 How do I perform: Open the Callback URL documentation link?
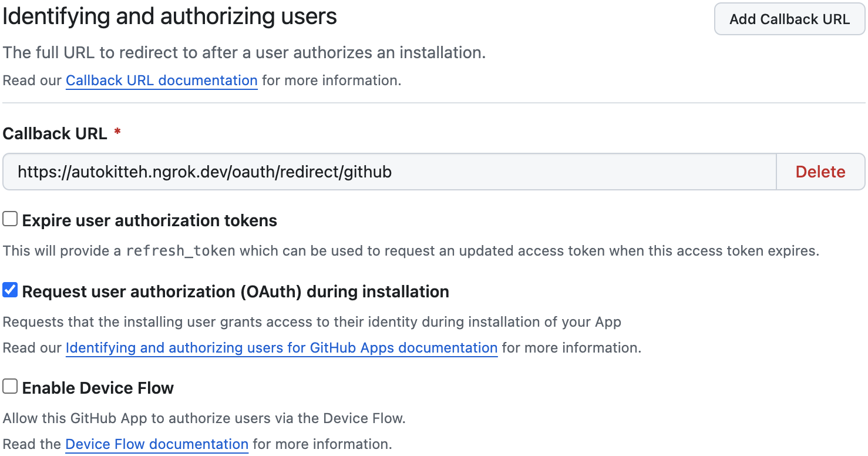tap(162, 81)
